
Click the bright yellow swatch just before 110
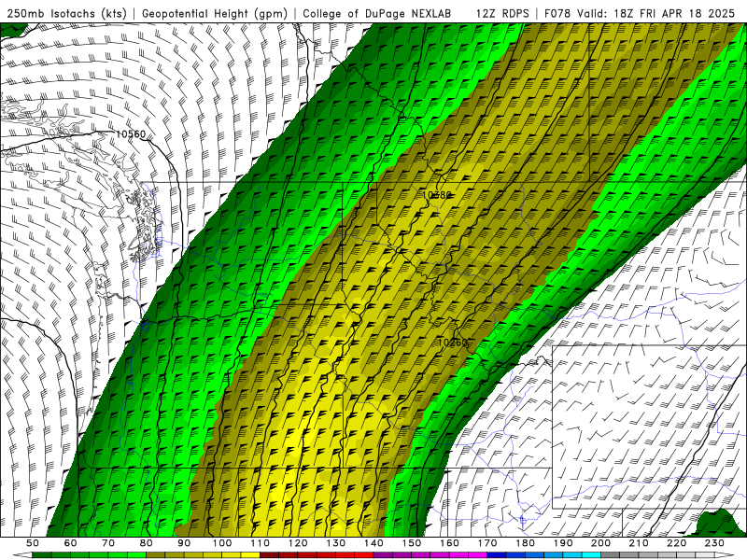click(x=250, y=555)
